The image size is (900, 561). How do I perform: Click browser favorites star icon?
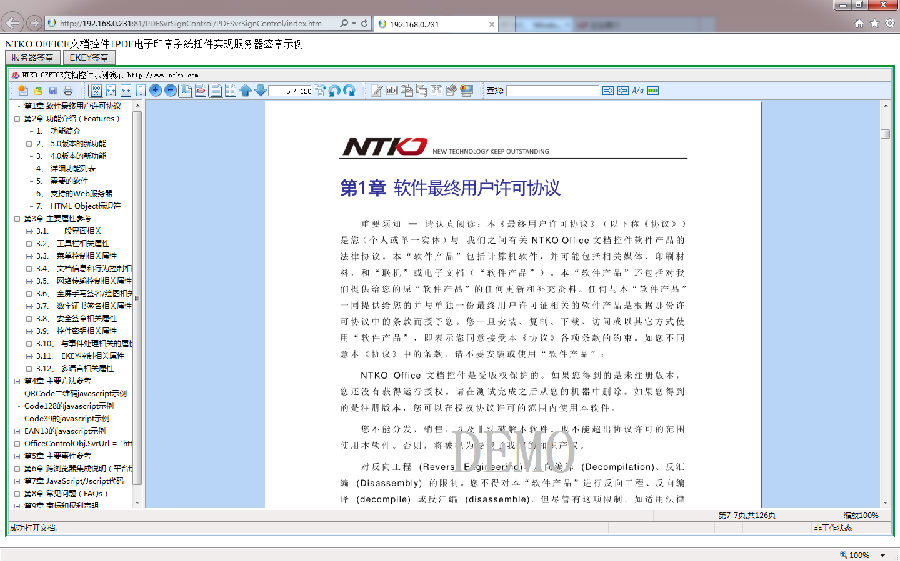(874, 23)
